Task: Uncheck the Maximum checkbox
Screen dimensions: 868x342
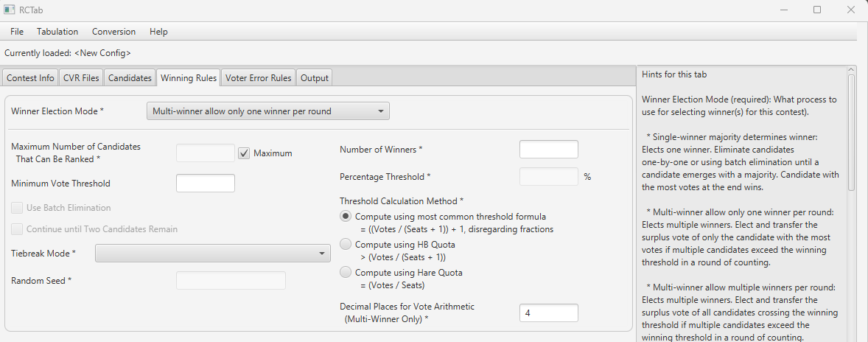Action: [244, 153]
